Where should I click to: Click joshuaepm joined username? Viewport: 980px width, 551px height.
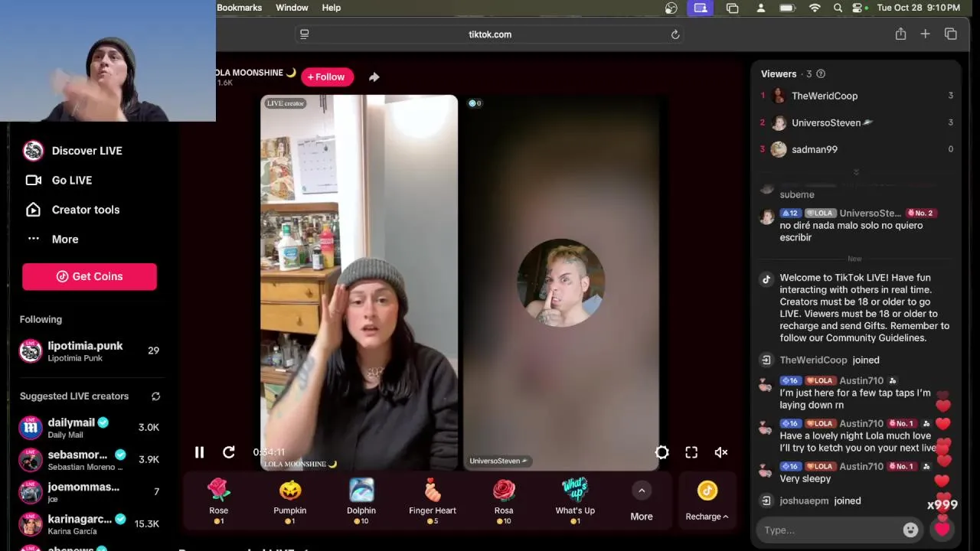[804, 500]
